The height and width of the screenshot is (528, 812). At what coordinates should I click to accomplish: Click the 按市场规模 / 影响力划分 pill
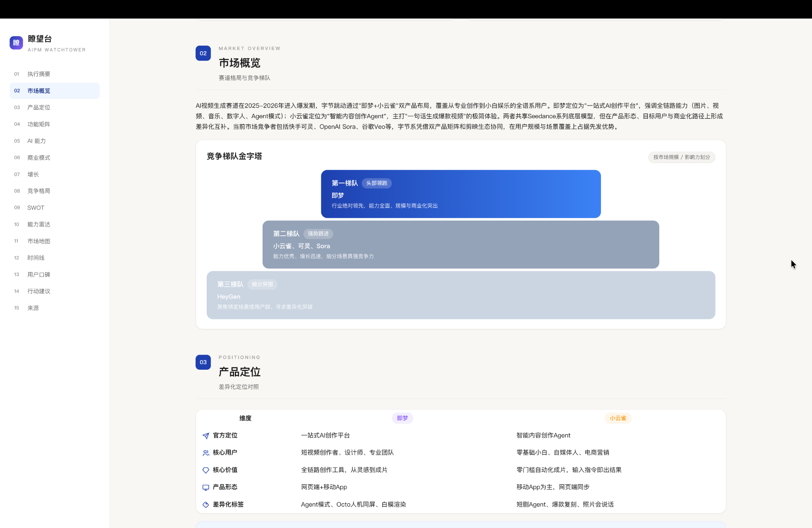click(x=681, y=157)
